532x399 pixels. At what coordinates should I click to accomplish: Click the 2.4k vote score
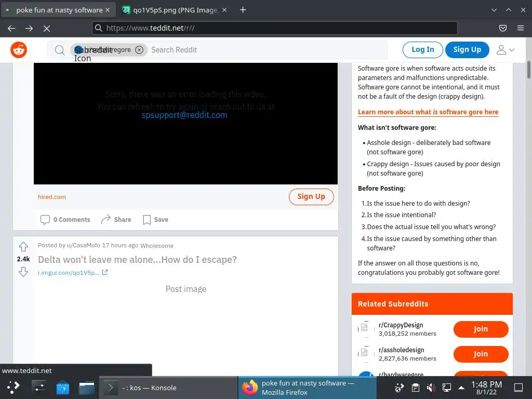tap(23, 259)
